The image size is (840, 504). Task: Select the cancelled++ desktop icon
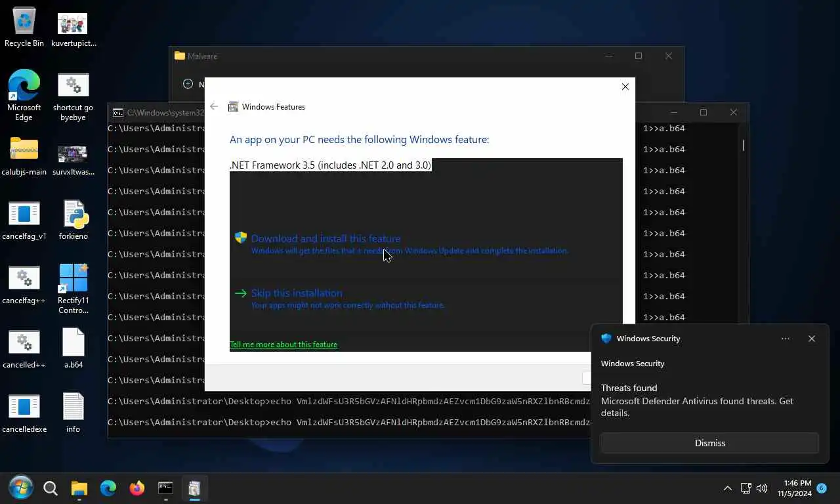click(x=24, y=349)
